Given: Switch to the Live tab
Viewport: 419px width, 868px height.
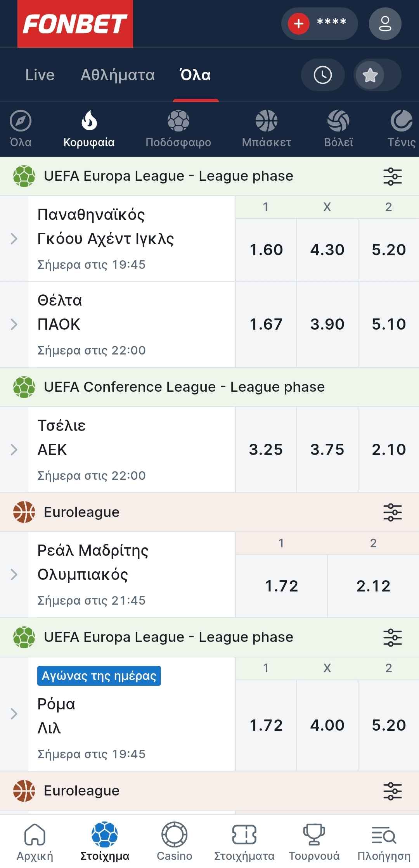Looking at the screenshot, I should pos(40,75).
